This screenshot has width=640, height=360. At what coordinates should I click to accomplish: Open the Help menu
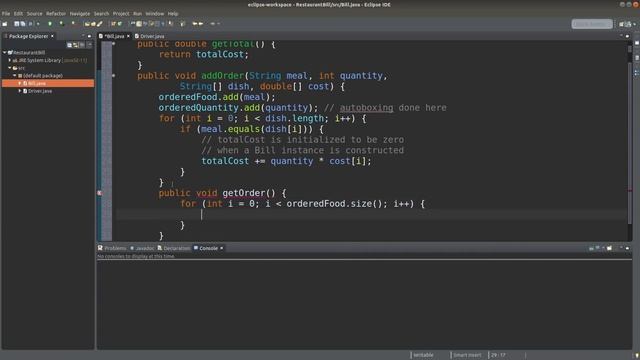[x=173, y=13]
